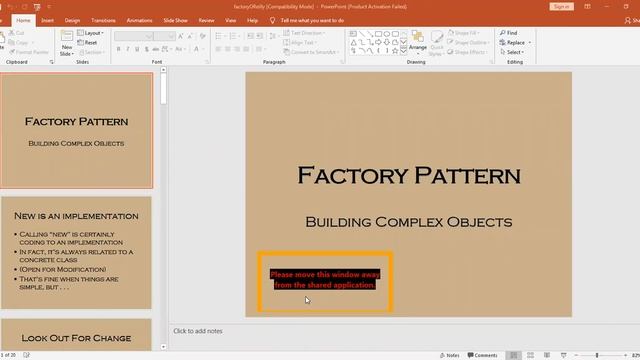Select the Star shape in gallery
Screen dimensions: 640x360
[395, 51]
